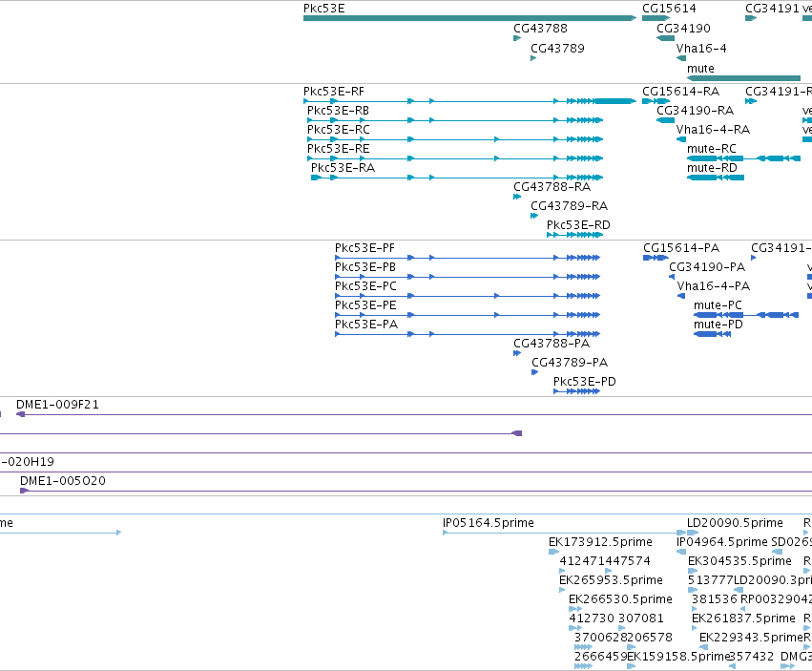
Task: Select the EK265953.5prime EST label
Action: (611, 579)
